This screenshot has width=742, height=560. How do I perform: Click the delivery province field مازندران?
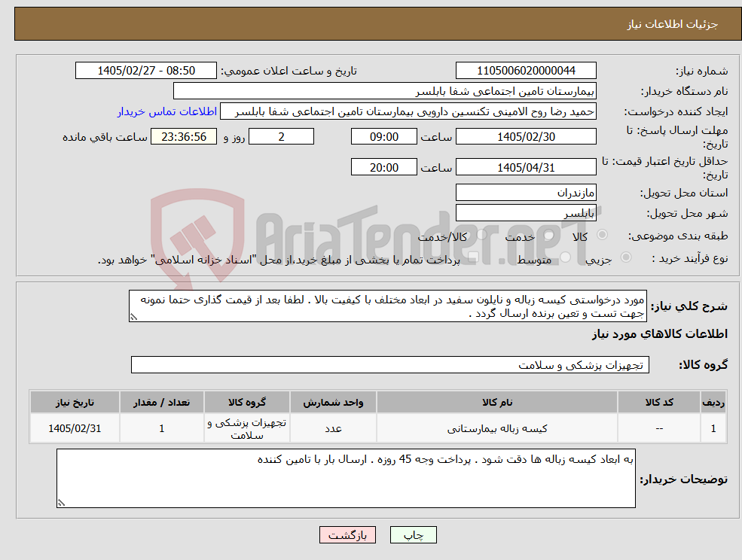(x=526, y=193)
